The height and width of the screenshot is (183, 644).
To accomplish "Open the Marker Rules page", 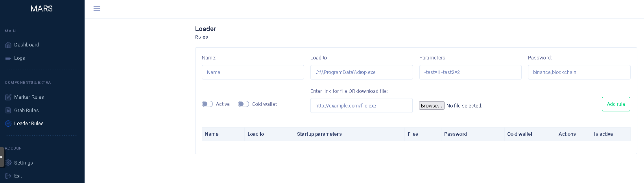I will tap(29, 97).
